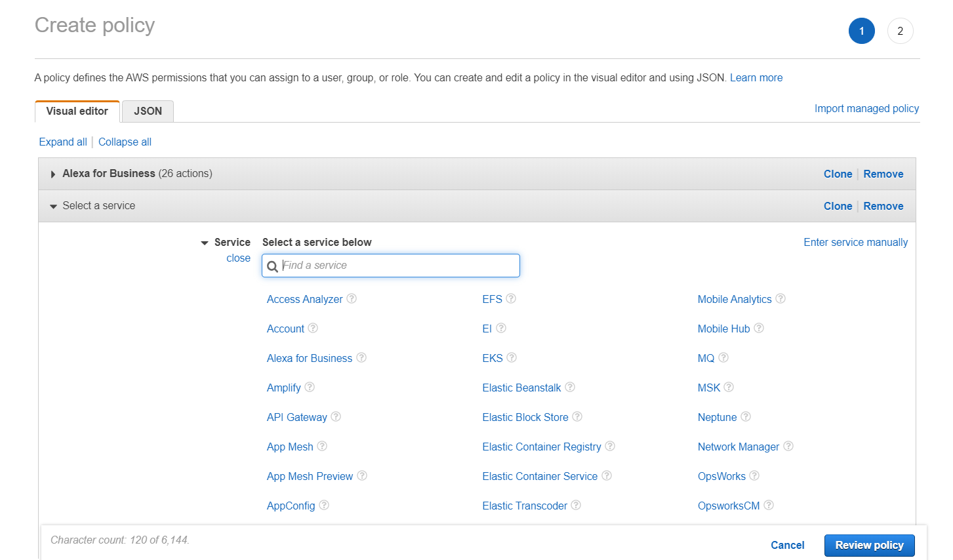Click help icon beside Network Manager
The image size is (953, 560).
click(x=788, y=446)
